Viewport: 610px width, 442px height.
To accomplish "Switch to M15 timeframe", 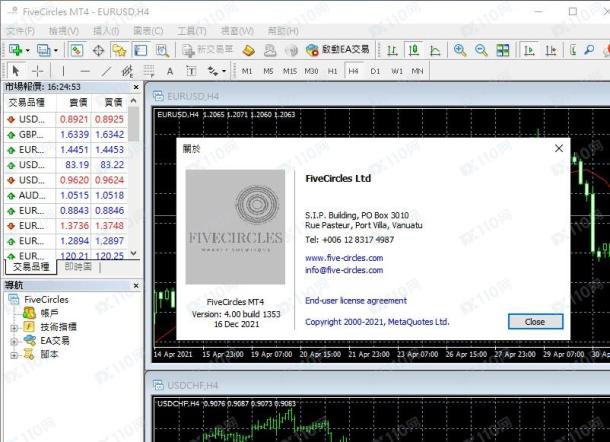I will click(x=290, y=71).
